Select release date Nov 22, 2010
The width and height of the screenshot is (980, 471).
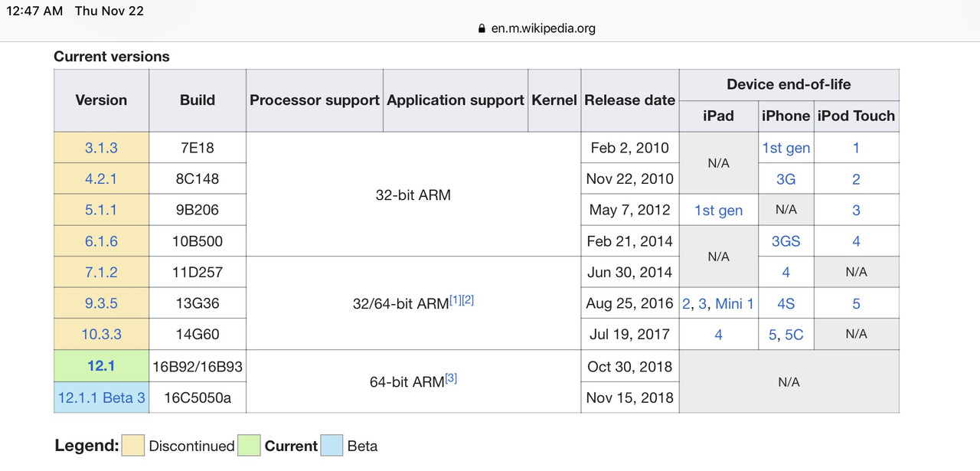(x=630, y=178)
